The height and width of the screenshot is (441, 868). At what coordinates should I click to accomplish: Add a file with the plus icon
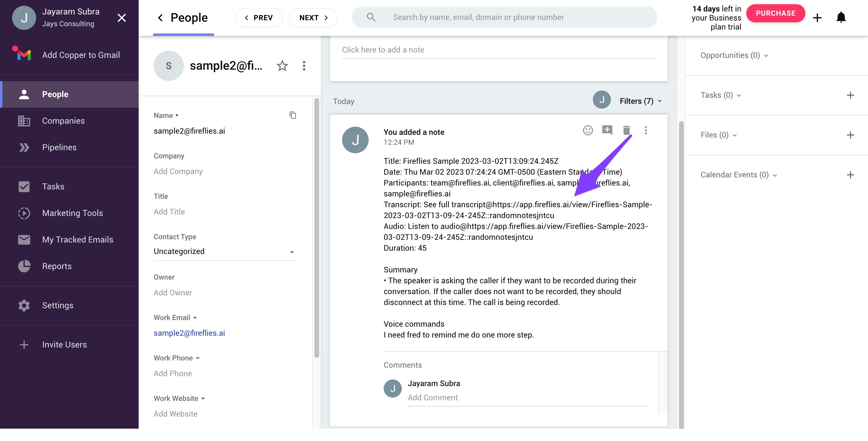coord(850,135)
